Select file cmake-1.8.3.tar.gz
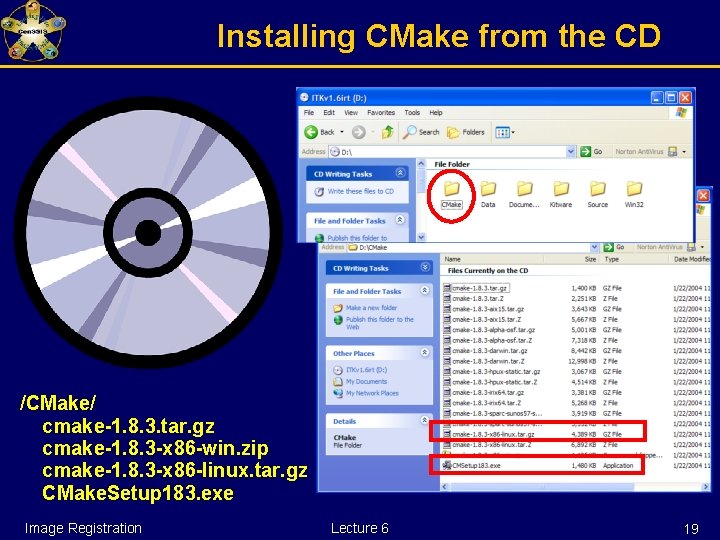 coord(479,288)
